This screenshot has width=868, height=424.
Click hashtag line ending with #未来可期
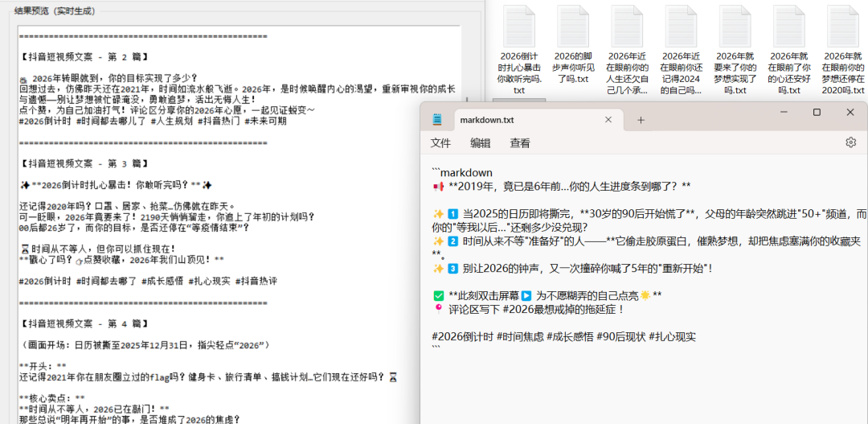click(x=153, y=121)
